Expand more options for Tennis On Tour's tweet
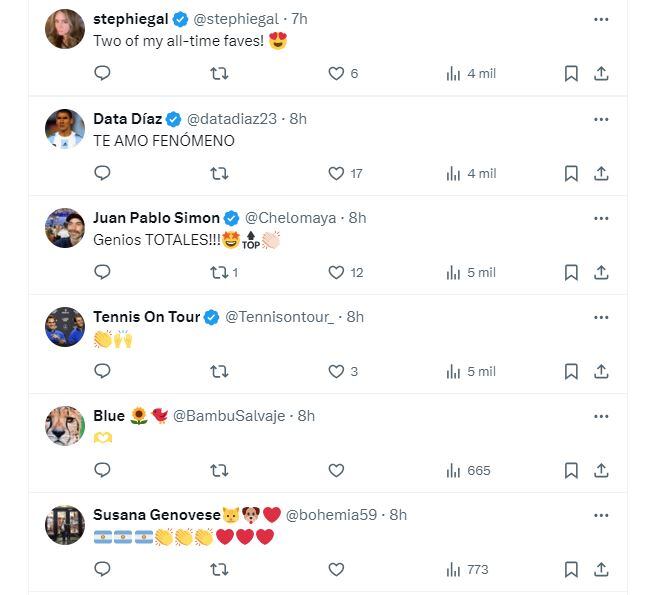Screen dimensions: 647x595 (601, 317)
